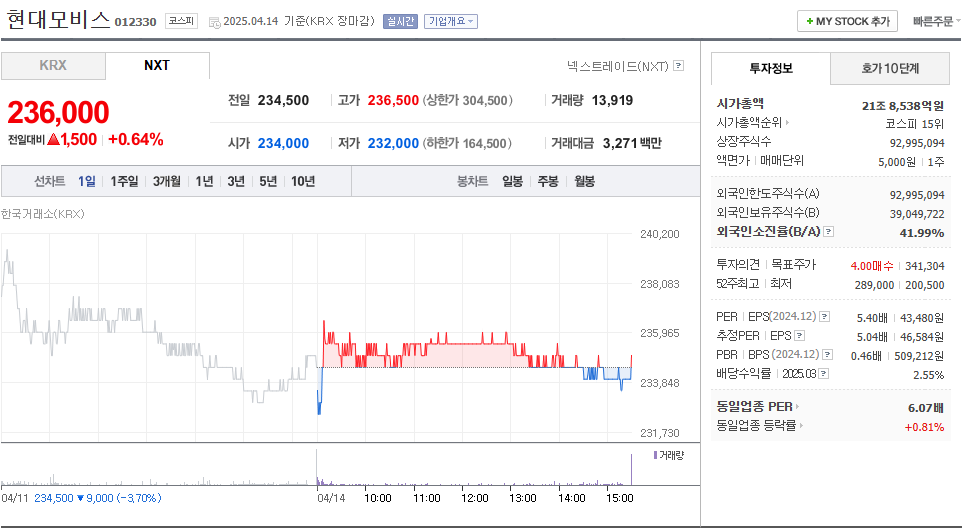The width and height of the screenshot is (966, 528).
Task: Click the 전일 value 234,500
Action: point(283,100)
